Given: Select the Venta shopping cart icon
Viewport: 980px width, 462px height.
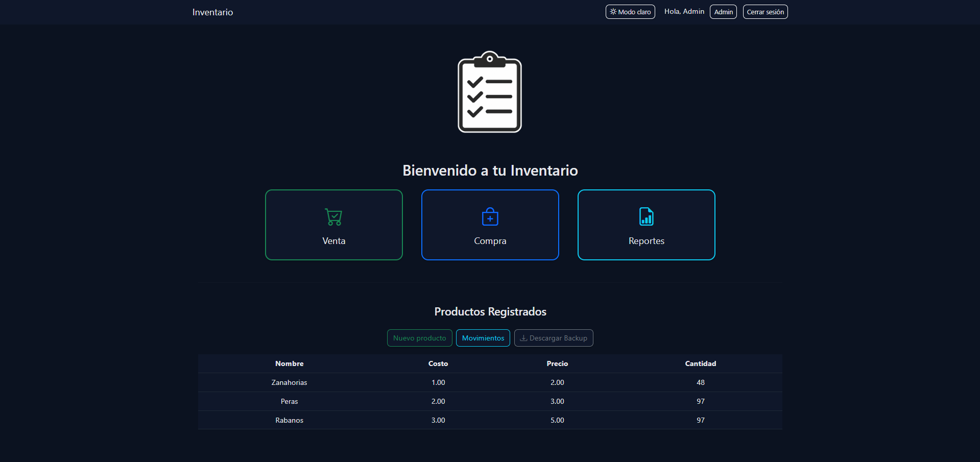Looking at the screenshot, I should point(333,217).
